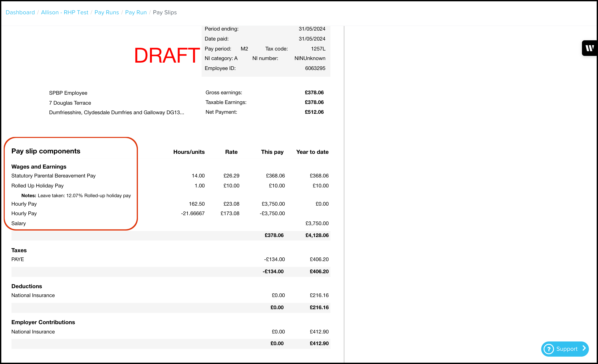Open Allison - RHP Test breadcrumb
598x364 pixels.
[x=65, y=12]
